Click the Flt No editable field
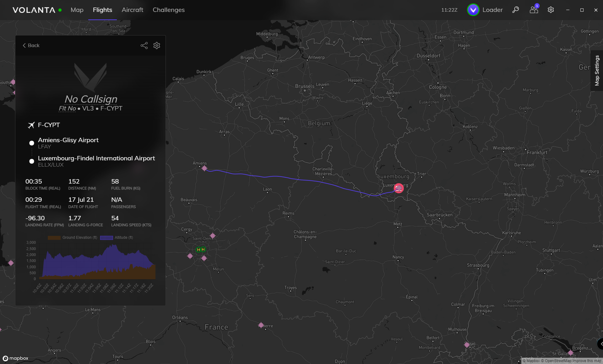 pyautogui.click(x=67, y=109)
